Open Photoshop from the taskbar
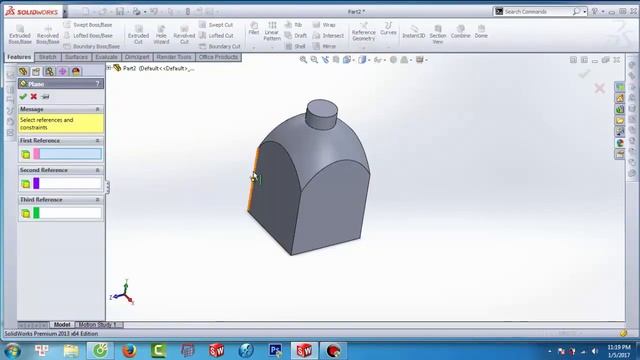This screenshot has width=640, height=360. [276, 350]
